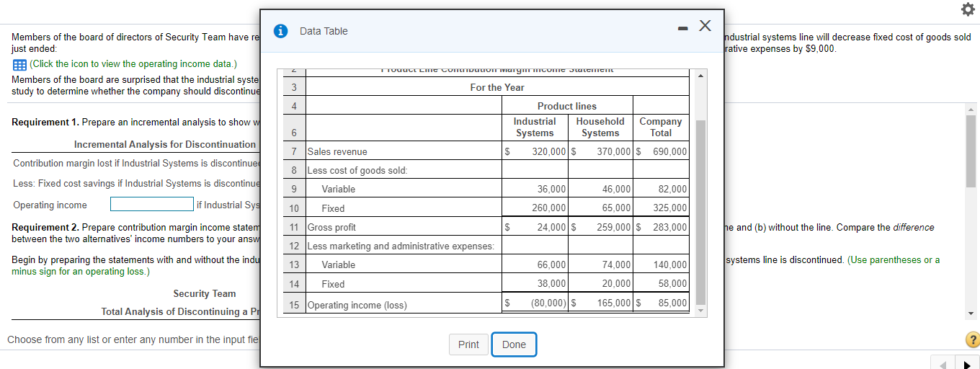Screen dimensions: 980x369
Task: Select the Operating income (loss) row label
Action: pyautogui.click(x=357, y=305)
